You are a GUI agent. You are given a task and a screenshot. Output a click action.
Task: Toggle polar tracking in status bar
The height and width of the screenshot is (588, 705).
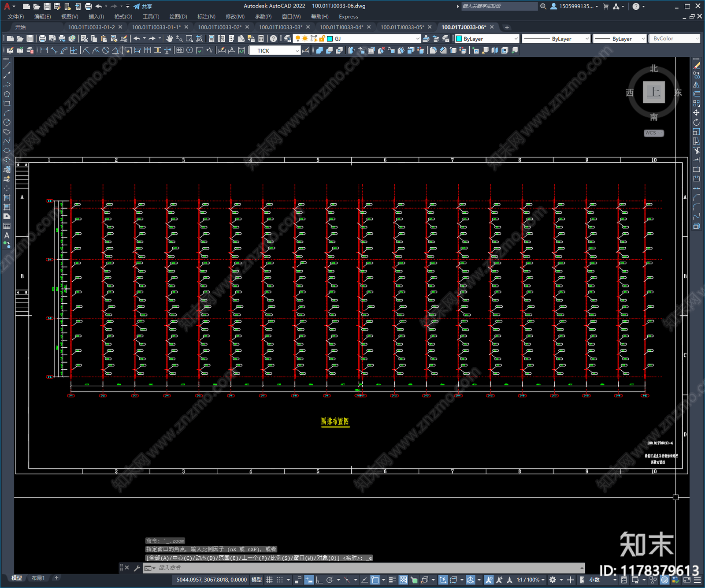[x=330, y=580]
